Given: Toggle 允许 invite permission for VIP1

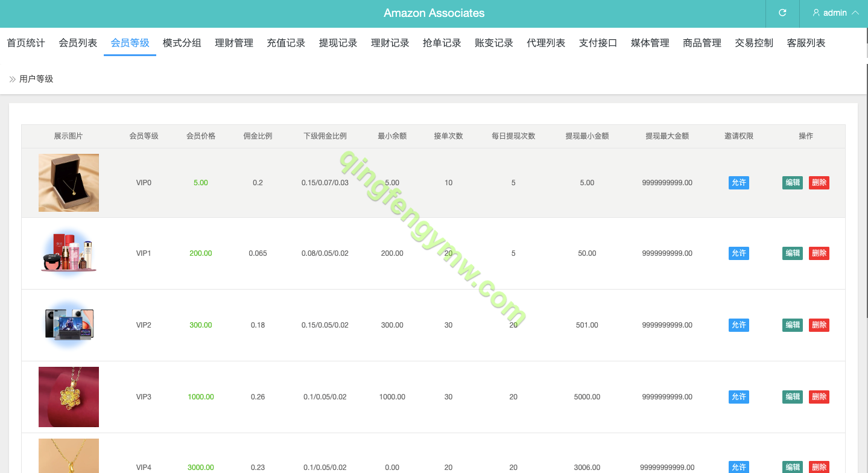Looking at the screenshot, I should click(x=739, y=253).
